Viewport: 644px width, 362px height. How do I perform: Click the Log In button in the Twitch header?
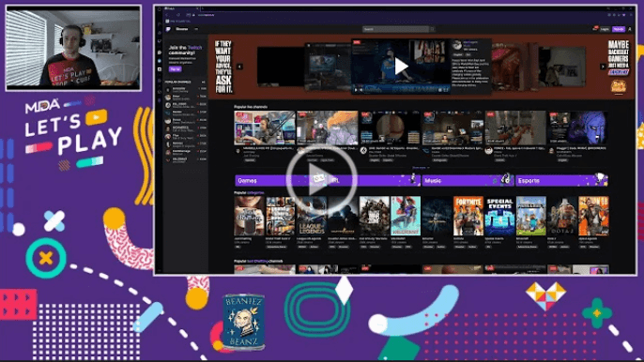coord(605,29)
